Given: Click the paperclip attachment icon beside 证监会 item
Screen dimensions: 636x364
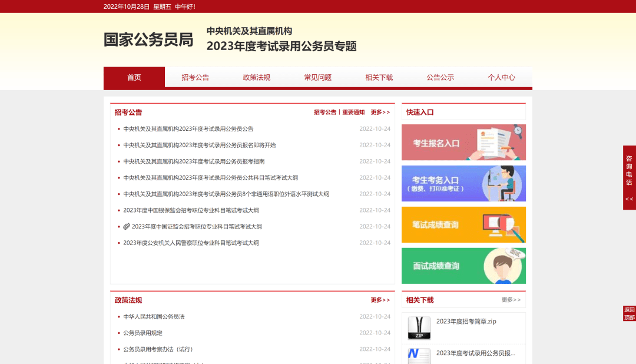Looking at the screenshot, I should [127, 226].
